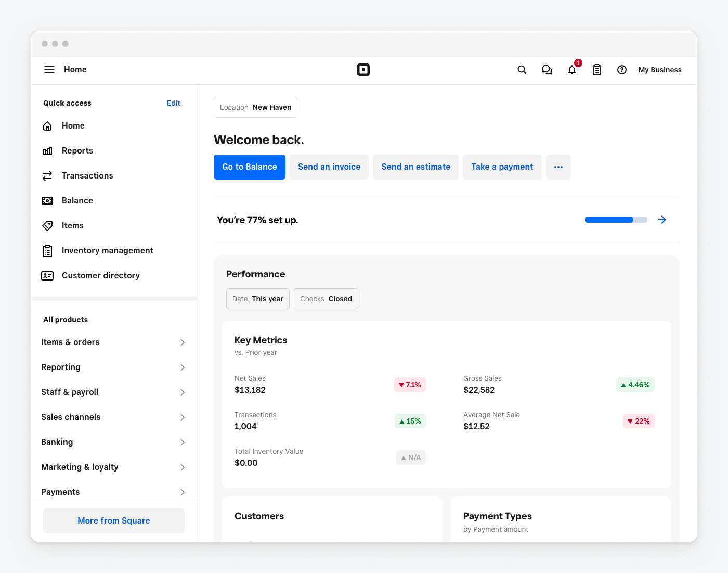Image resolution: width=728 pixels, height=573 pixels.
Task: Change the Date filter from This year
Action: pyautogui.click(x=257, y=299)
